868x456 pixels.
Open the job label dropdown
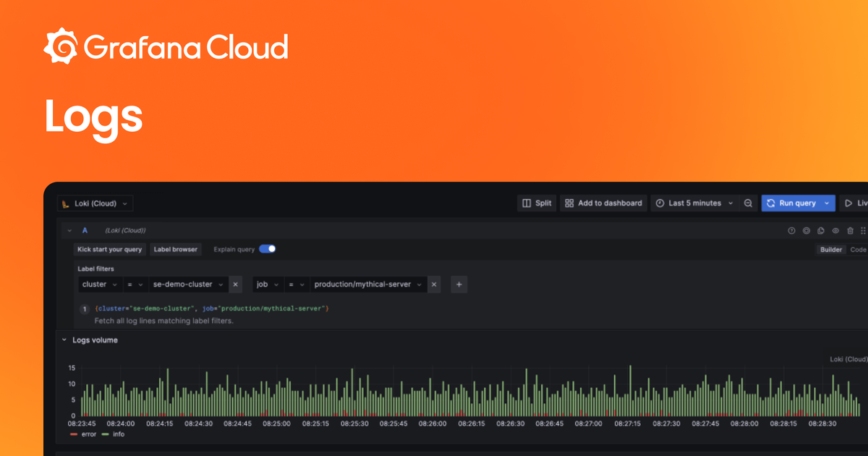267,284
